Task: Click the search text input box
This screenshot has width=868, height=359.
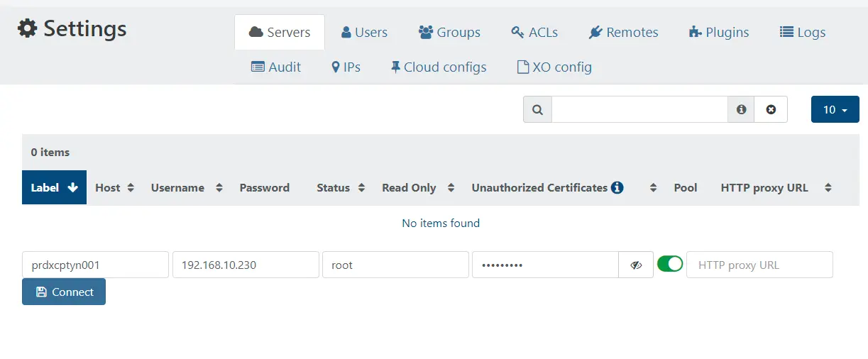Action: [639, 110]
